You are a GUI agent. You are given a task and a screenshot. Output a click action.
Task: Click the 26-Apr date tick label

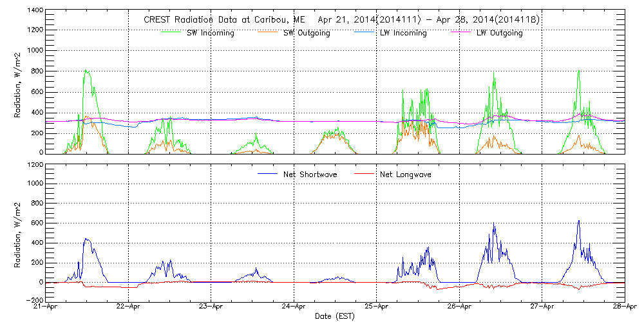(459, 307)
